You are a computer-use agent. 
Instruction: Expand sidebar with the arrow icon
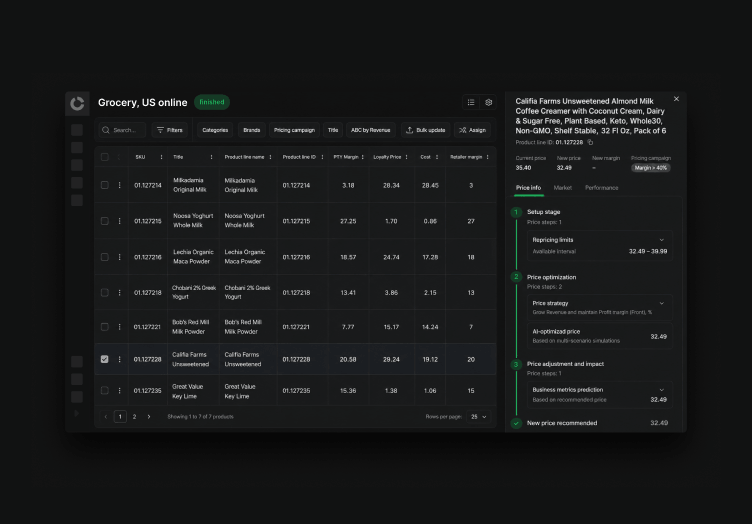76,413
